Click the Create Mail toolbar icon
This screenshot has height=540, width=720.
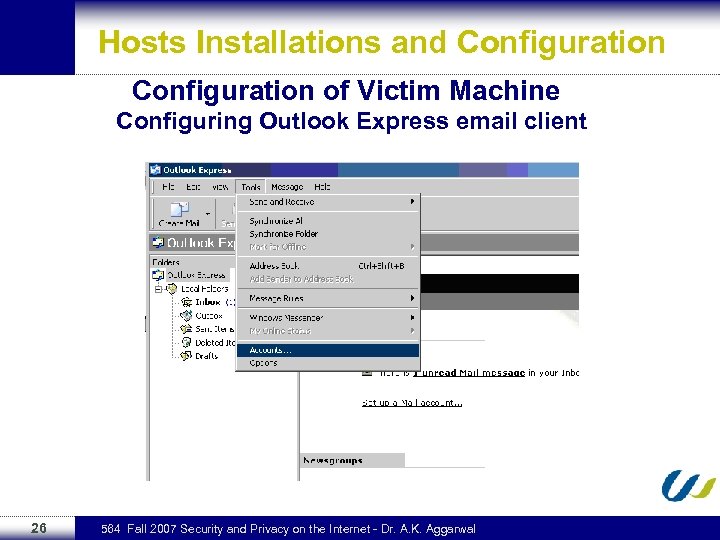pyautogui.click(x=179, y=210)
